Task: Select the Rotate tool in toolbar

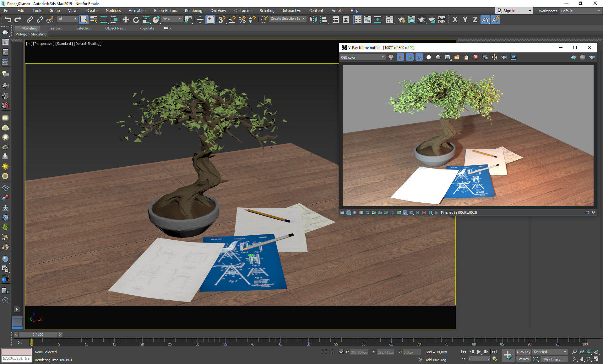Action: [x=136, y=20]
